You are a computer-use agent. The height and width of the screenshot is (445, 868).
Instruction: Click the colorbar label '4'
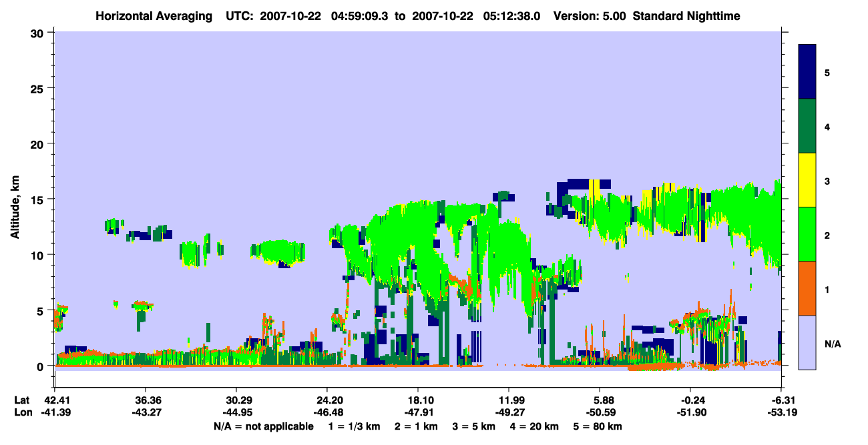tap(827, 126)
